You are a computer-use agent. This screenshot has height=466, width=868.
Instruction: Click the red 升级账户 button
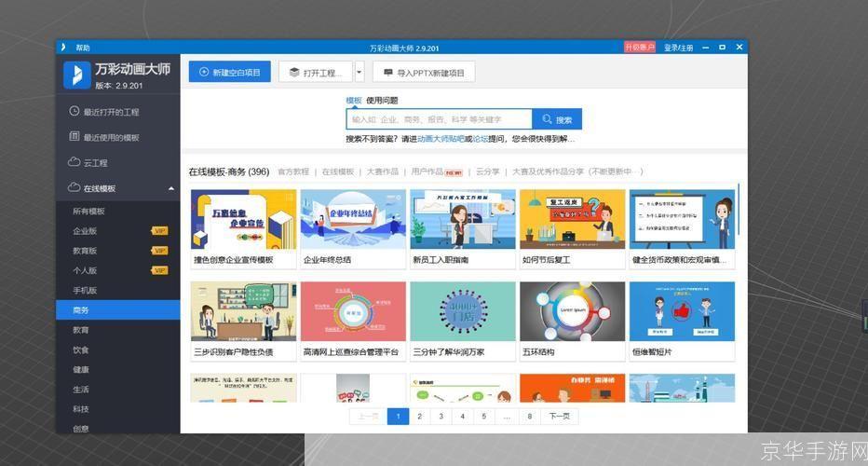(x=640, y=48)
